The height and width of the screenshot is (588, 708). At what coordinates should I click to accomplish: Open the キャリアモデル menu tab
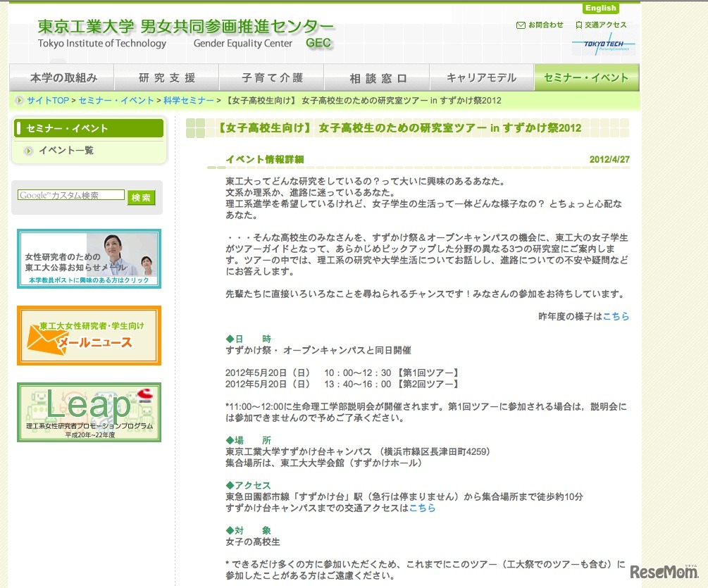482,77
